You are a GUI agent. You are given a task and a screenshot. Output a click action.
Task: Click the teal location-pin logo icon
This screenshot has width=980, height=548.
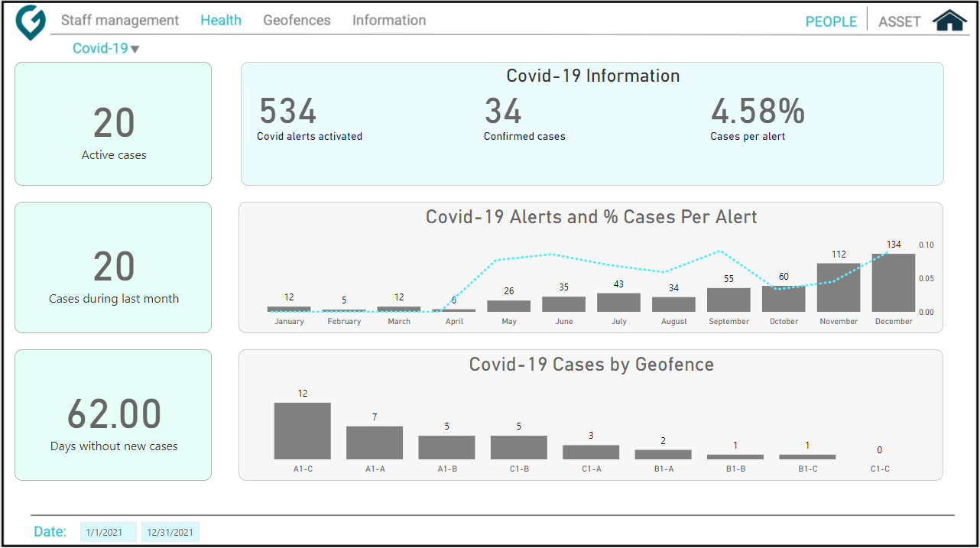coord(31,21)
